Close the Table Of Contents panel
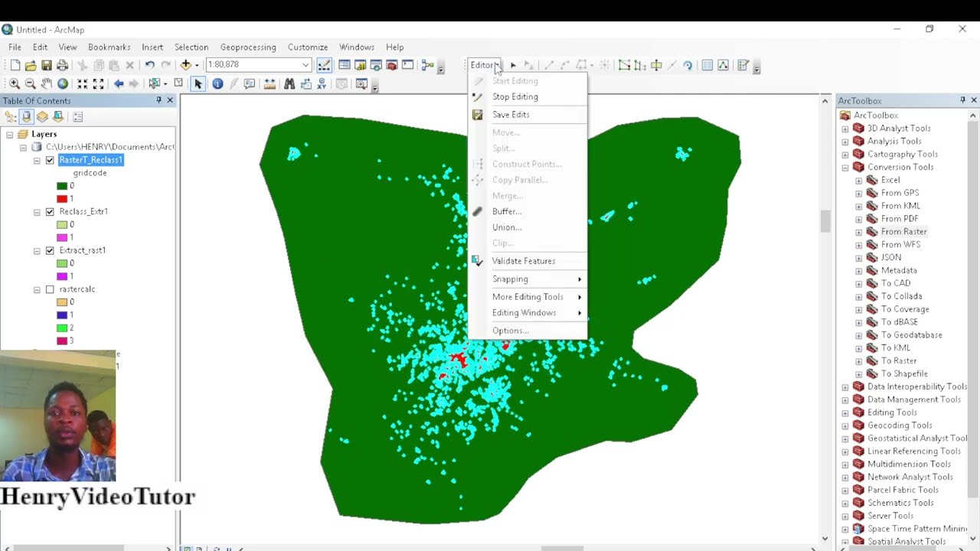This screenshot has width=980, height=551. [170, 100]
